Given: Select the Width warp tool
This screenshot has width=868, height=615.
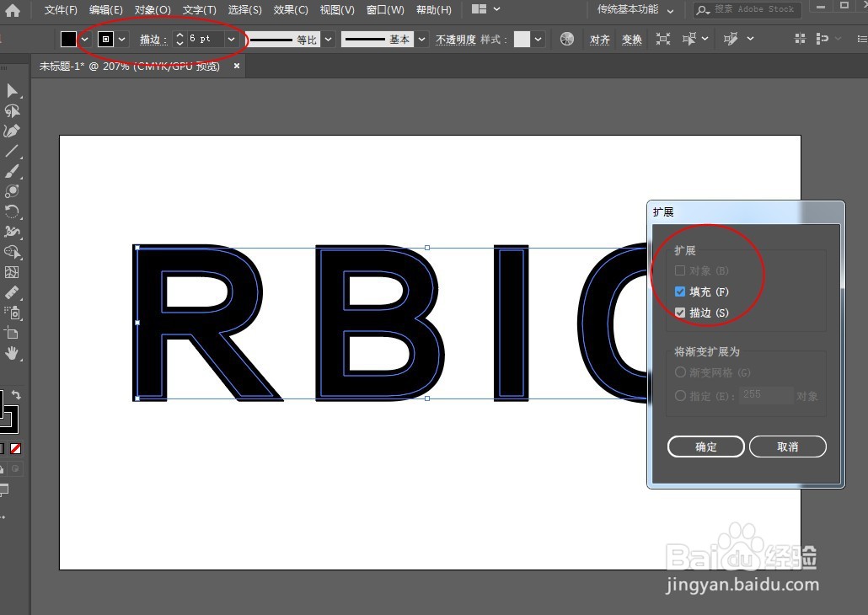Looking at the screenshot, I should [x=12, y=232].
